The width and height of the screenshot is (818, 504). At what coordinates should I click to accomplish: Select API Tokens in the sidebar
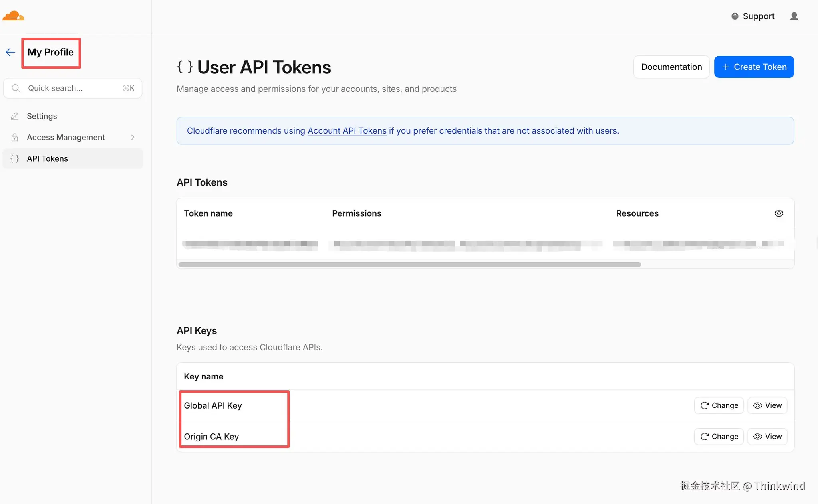pyautogui.click(x=73, y=159)
